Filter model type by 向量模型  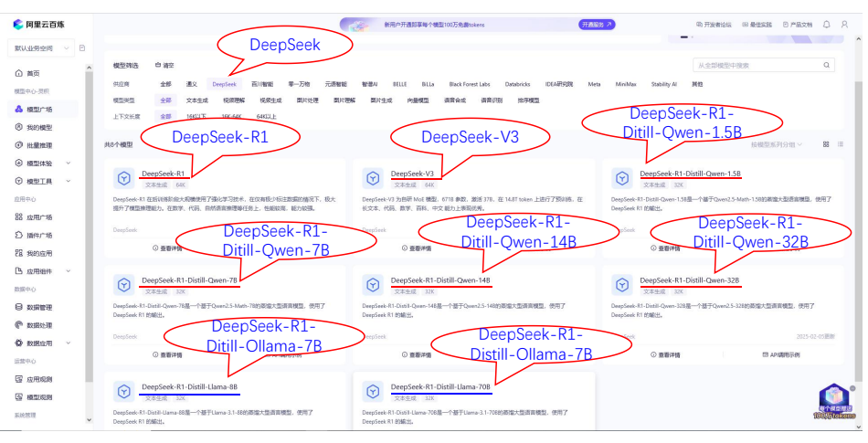418,100
